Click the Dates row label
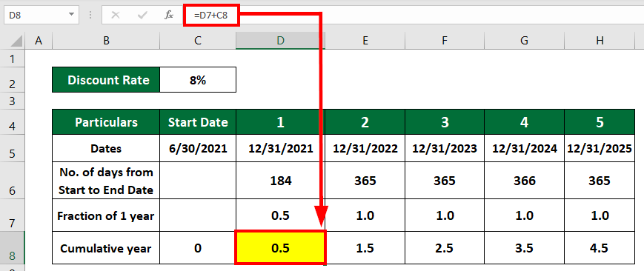The height and width of the screenshot is (271, 644). point(106,148)
